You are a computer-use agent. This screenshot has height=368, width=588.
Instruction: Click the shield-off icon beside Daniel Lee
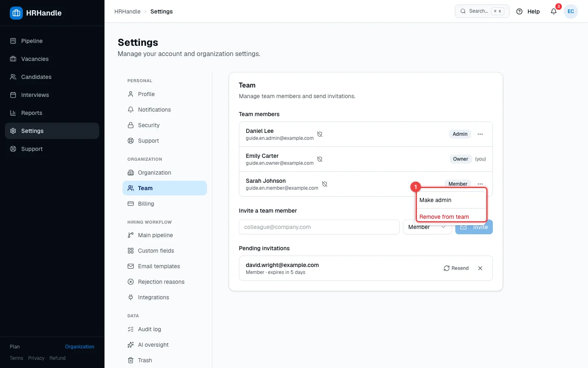320,134
